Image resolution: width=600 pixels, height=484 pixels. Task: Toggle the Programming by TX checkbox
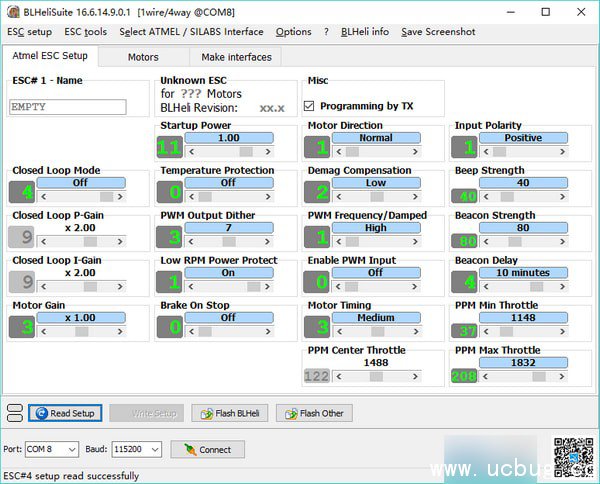pyautogui.click(x=309, y=106)
